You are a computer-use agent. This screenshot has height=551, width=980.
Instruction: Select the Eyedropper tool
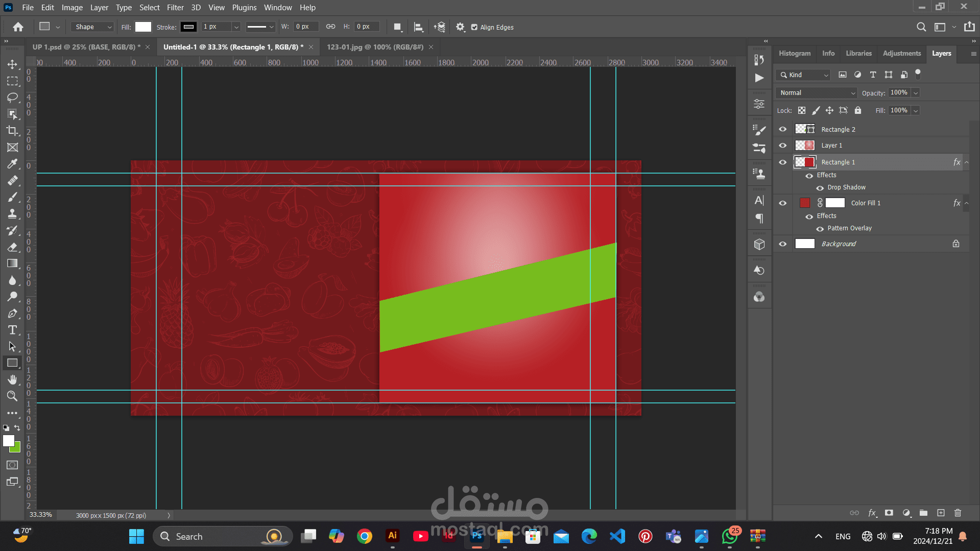tap(12, 164)
